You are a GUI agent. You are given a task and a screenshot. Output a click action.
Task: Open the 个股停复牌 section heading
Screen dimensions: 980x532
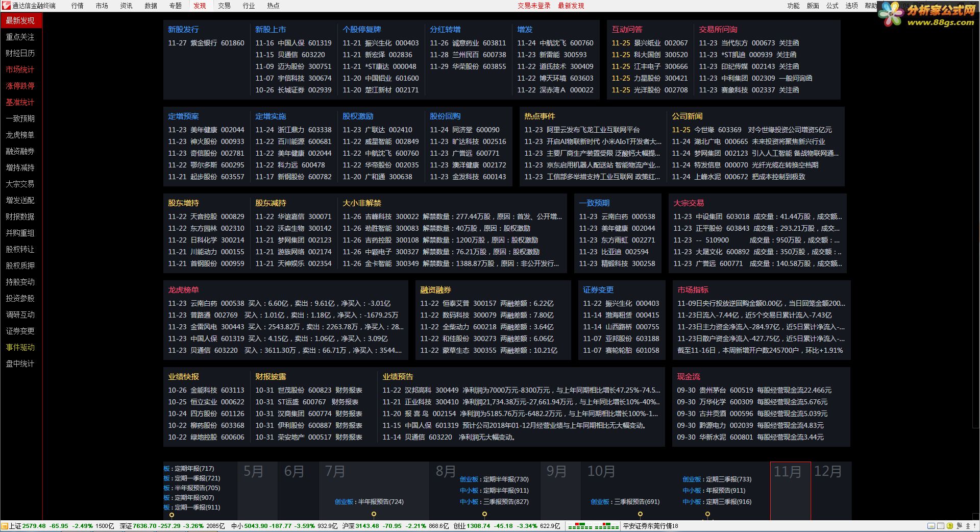(362, 30)
